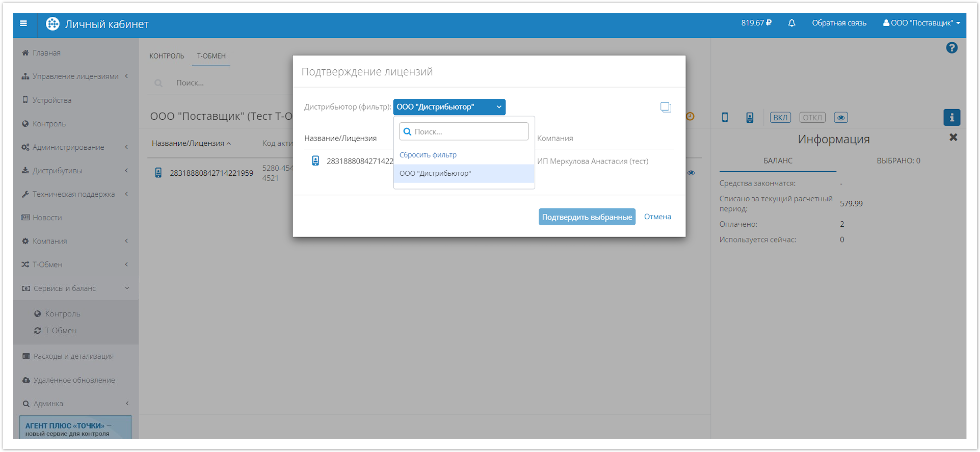The image size is (980, 452).
Task: Click Подтвердить выбранные button
Action: 587,217
